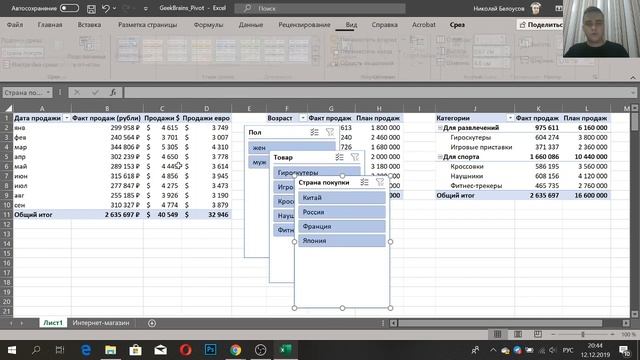Open the volume control in system tray
640x360 pixels.
pos(553,350)
